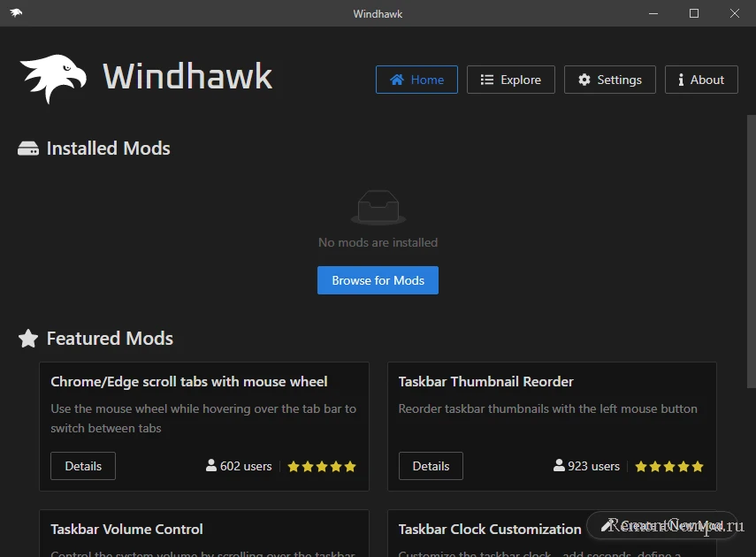Select the Taskbar Clock Customization mod title

pos(489,529)
